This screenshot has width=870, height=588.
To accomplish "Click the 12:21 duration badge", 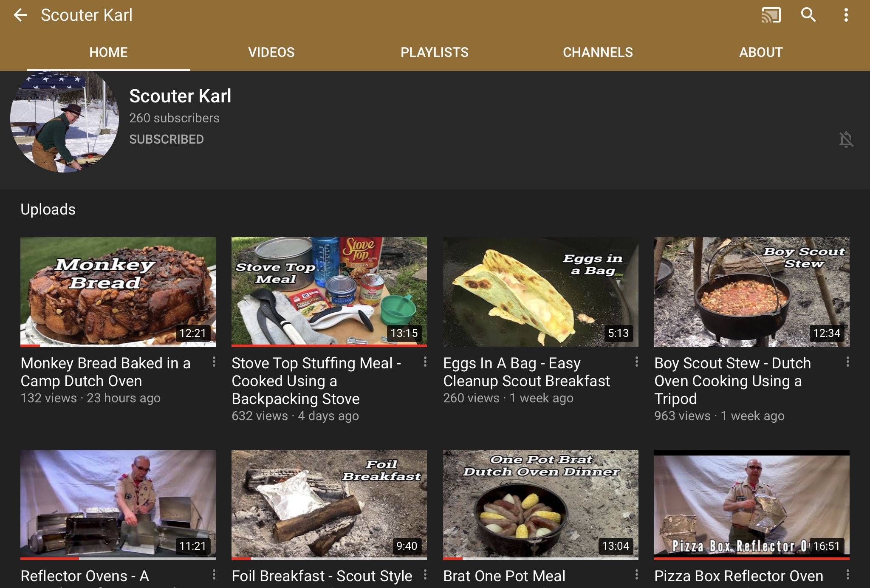I will pyautogui.click(x=193, y=333).
